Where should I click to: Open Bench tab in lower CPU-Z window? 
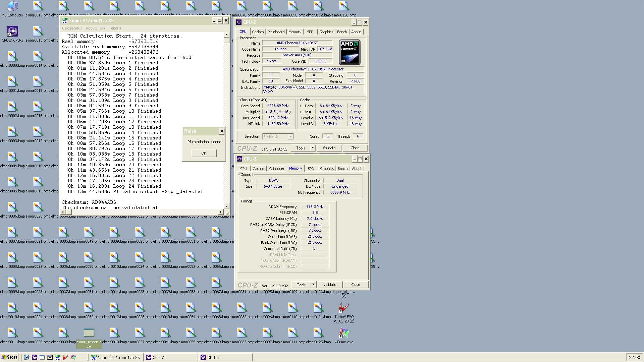tap(342, 169)
